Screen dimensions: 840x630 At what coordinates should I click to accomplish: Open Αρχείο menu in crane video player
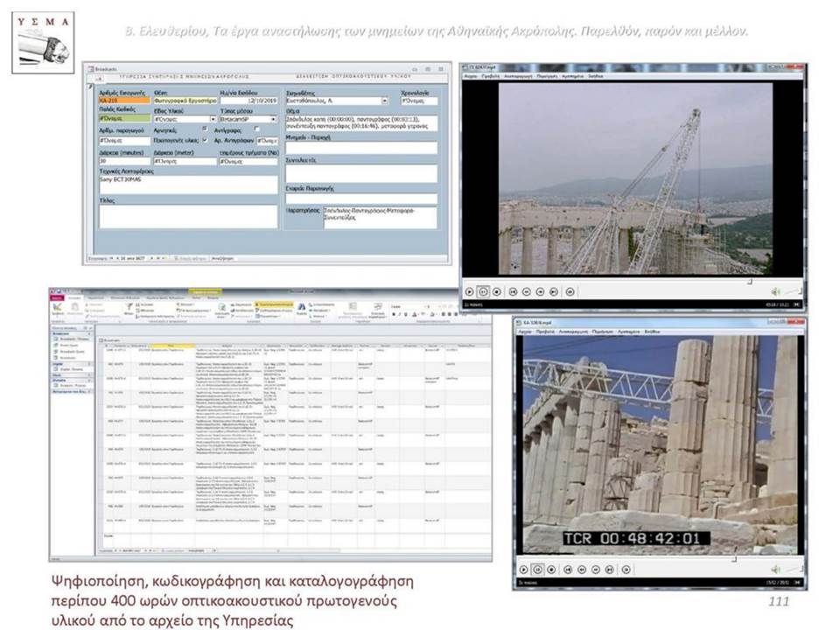coord(471,76)
